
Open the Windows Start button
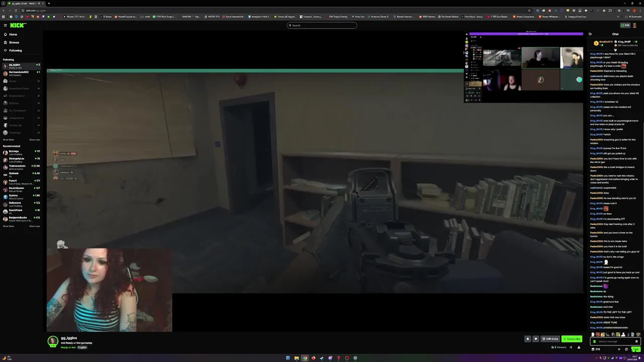click(x=288, y=358)
